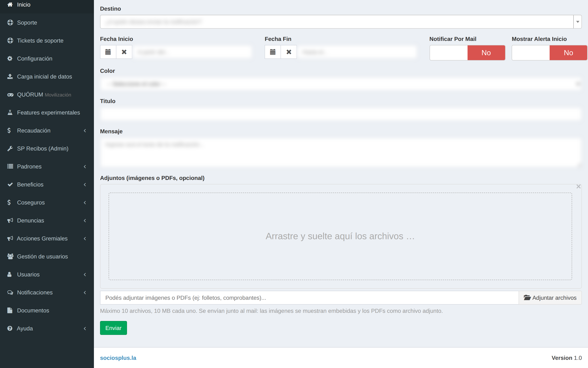588x368 pixels.
Task: Go to Tickets de soporte
Action: (47, 40)
